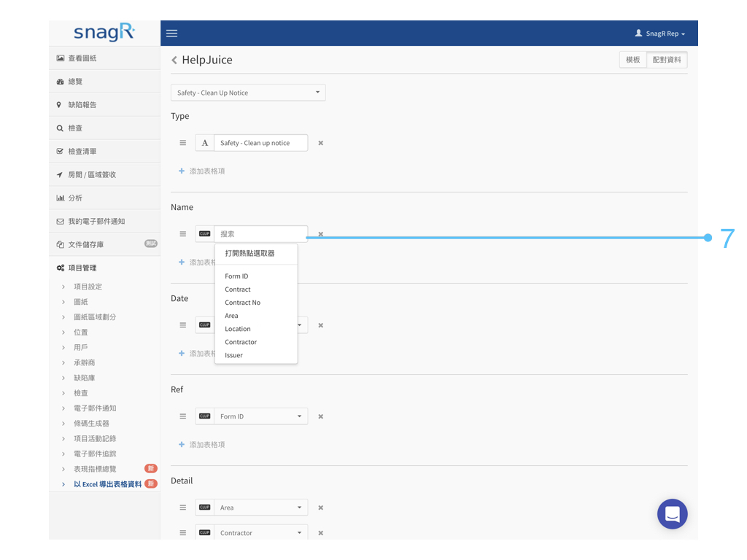The height and width of the screenshot is (560, 747).
Task: Go back using the arrow beside HelpJuice
Action: (174, 60)
